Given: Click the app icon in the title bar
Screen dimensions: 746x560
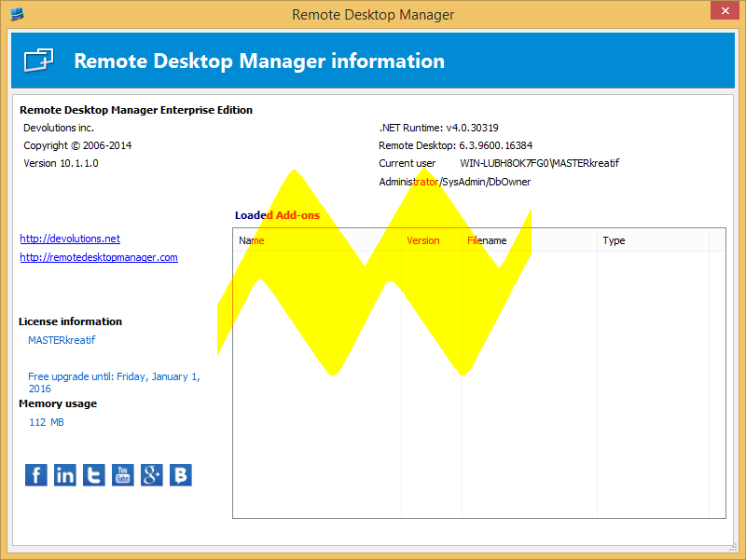Looking at the screenshot, I should [17, 14].
